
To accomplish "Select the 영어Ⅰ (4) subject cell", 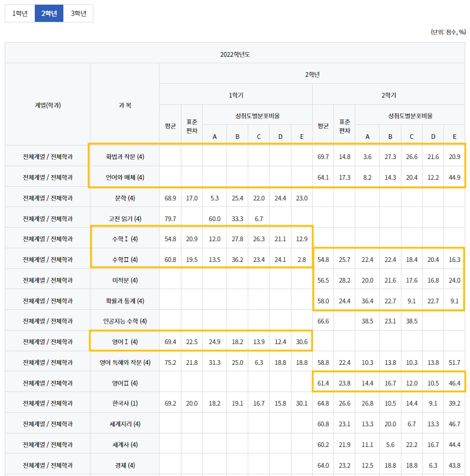I will pyautogui.click(x=125, y=342).
